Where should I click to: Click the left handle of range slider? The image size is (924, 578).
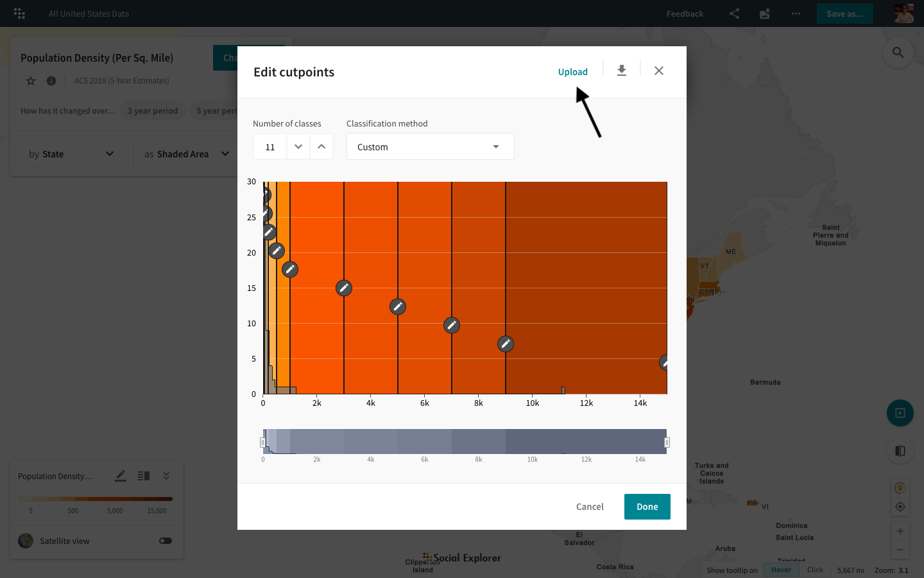[262, 442]
